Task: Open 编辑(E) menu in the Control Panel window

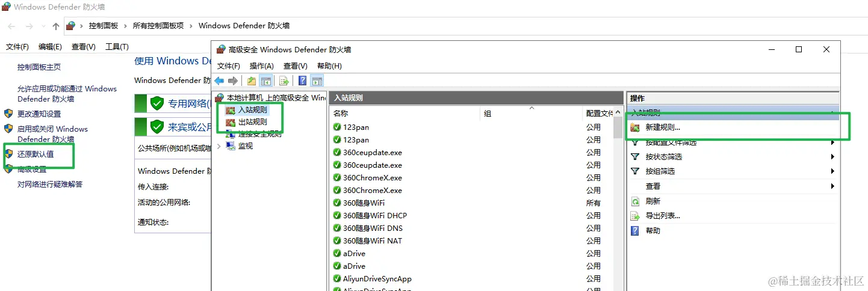Action: (x=50, y=46)
